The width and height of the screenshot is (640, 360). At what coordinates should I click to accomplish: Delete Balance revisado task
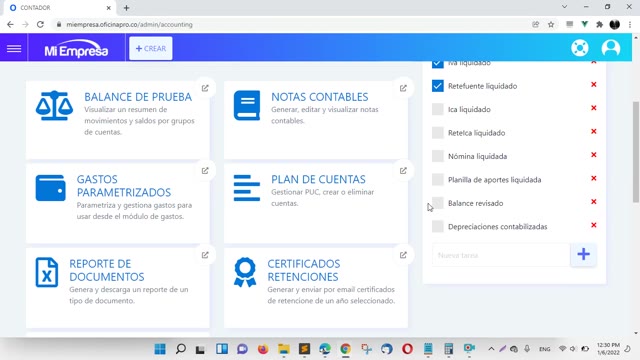coord(594,202)
